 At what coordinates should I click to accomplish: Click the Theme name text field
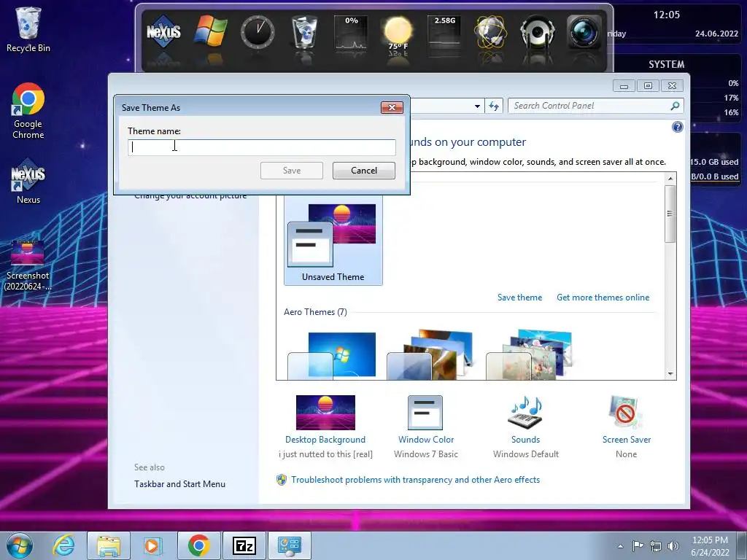pyautogui.click(x=262, y=147)
